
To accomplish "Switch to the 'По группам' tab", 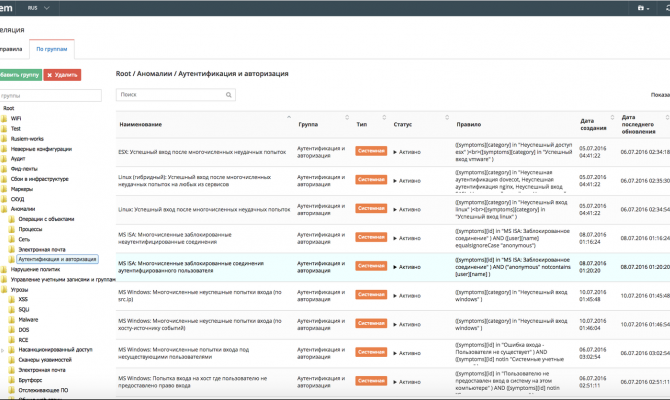I will [52, 49].
